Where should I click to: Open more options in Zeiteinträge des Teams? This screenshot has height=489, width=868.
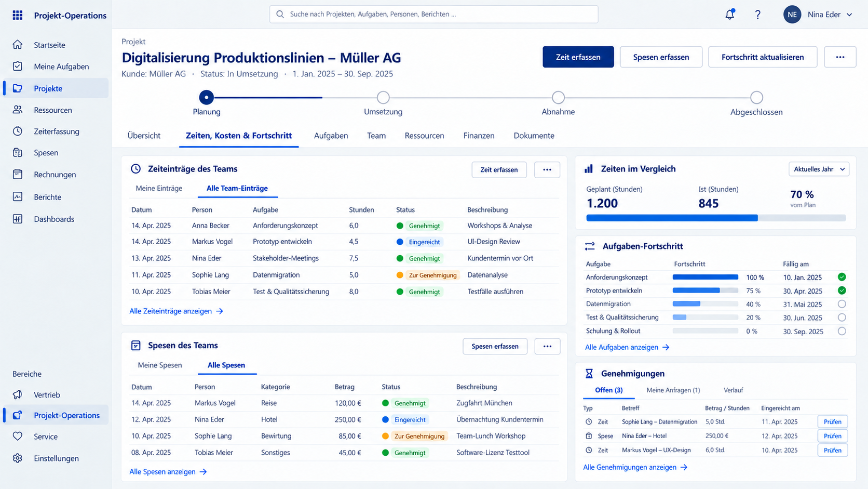pyautogui.click(x=547, y=169)
